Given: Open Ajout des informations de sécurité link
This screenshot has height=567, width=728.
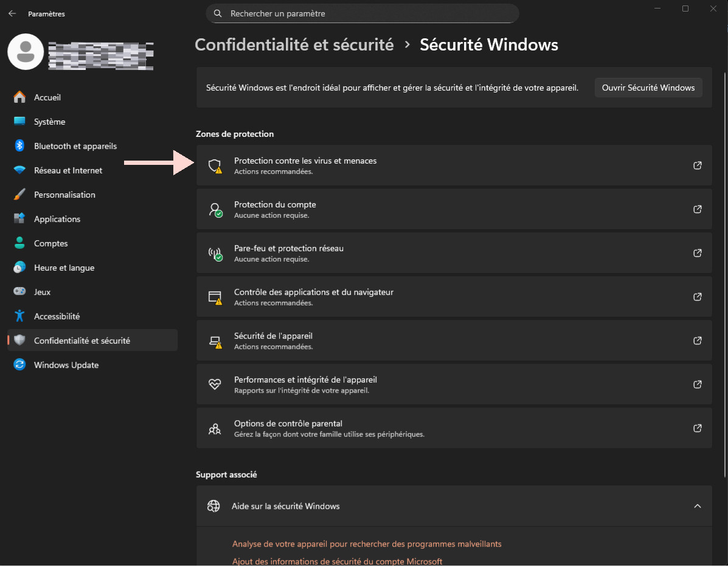Looking at the screenshot, I should click(336, 561).
